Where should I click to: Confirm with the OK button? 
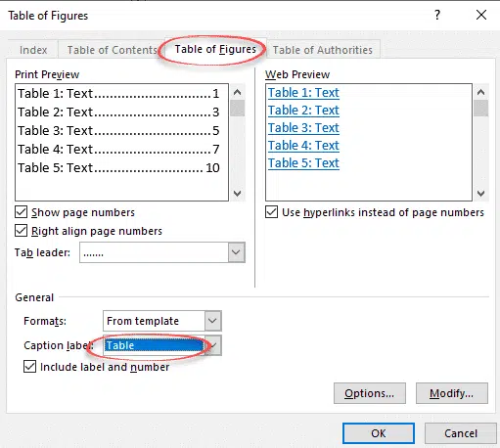click(379, 433)
